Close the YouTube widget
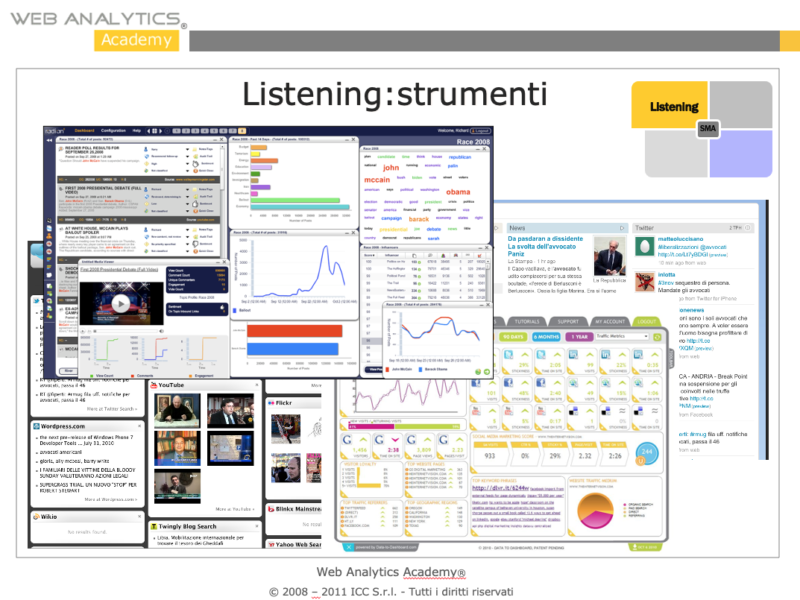 tap(257, 384)
